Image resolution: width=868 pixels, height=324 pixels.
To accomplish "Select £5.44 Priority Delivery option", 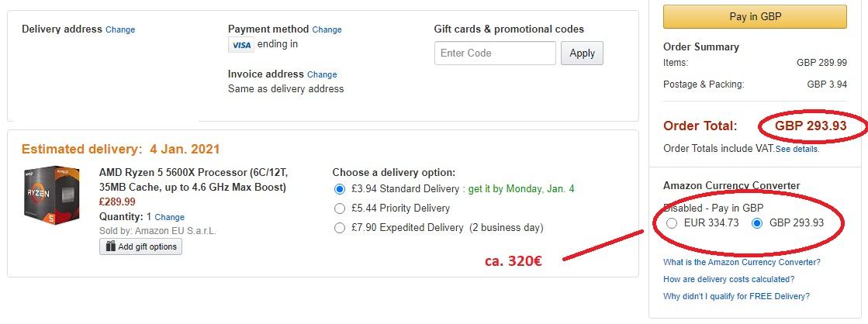I will click(340, 209).
